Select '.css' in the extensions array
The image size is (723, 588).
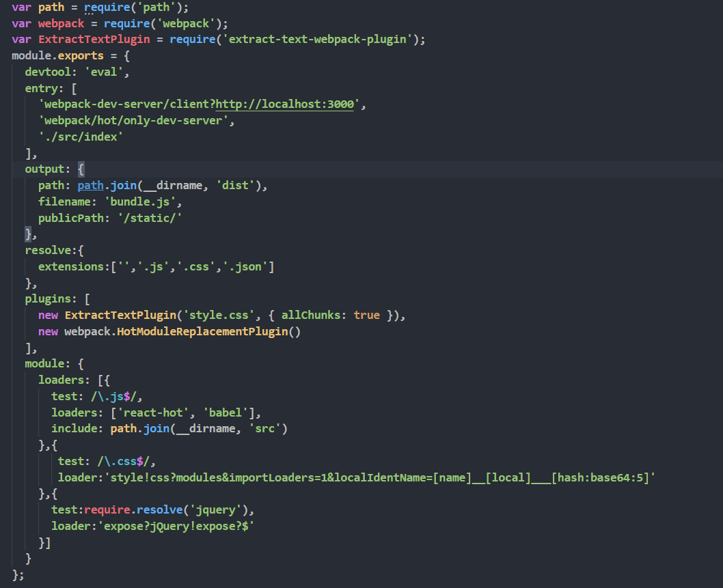coord(196,266)
